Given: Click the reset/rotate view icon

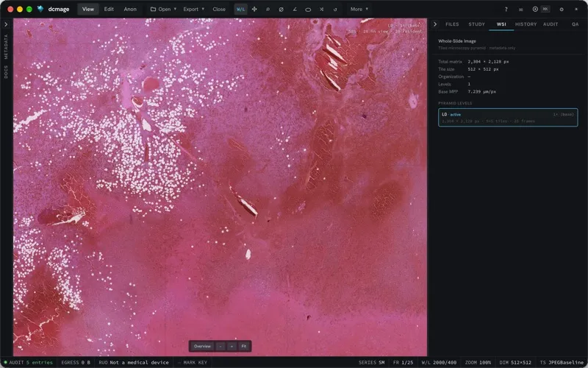Looking at the screenshot, I should click(335, 10).
